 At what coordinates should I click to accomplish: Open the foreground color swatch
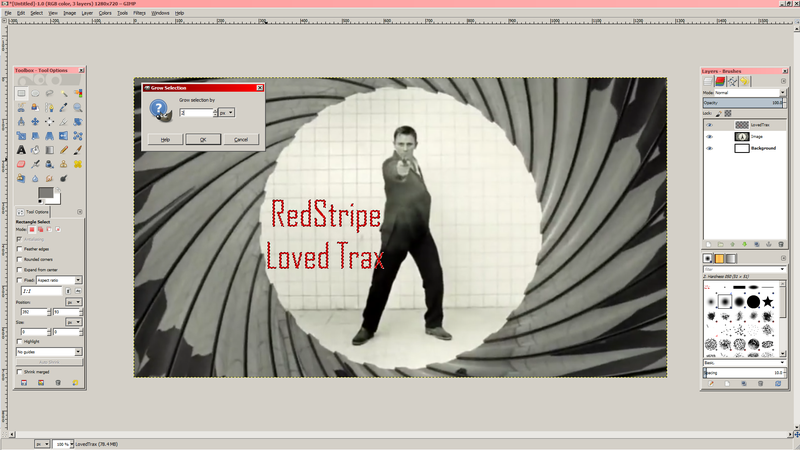coord(45,192)
